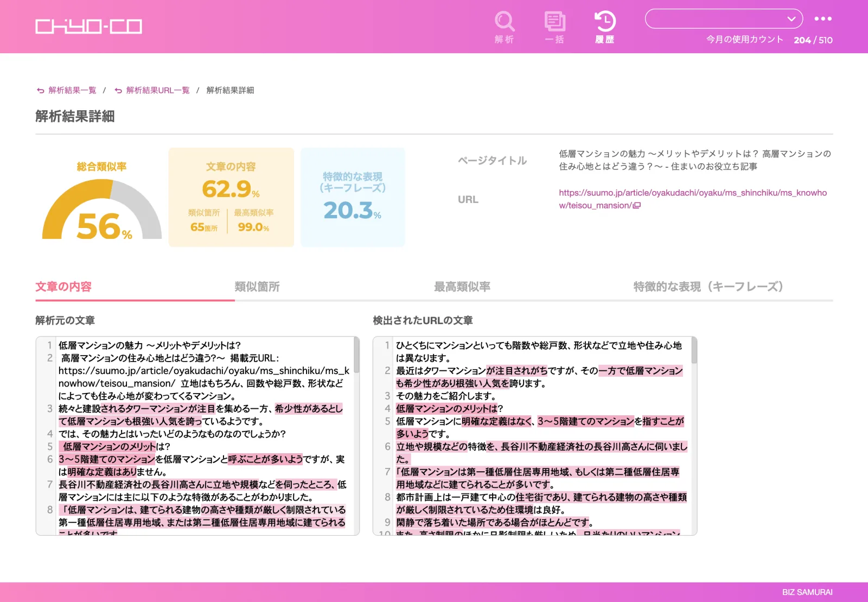Click the 204 / 510 usage count
The image size is (868, 602).
point(813,40)
